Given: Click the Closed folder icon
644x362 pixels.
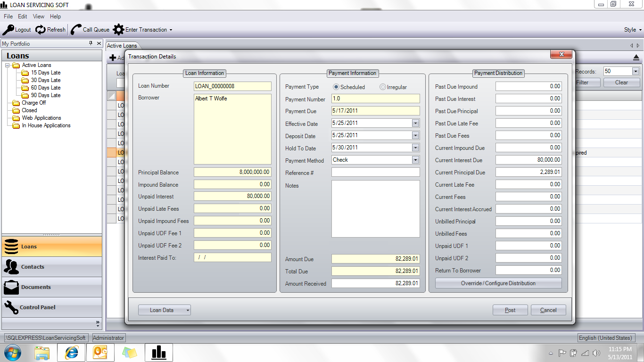Looking at the screenshot, I should tap(16, 110).
